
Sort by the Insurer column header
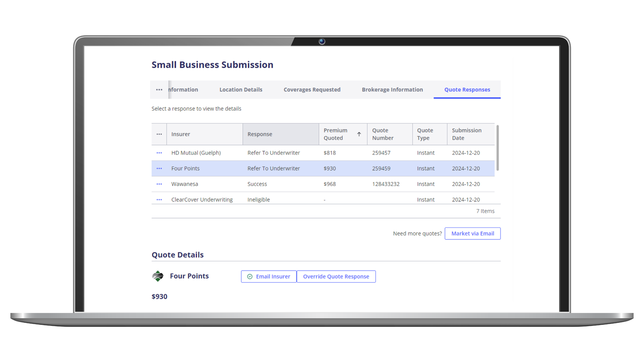click(181, 134)
